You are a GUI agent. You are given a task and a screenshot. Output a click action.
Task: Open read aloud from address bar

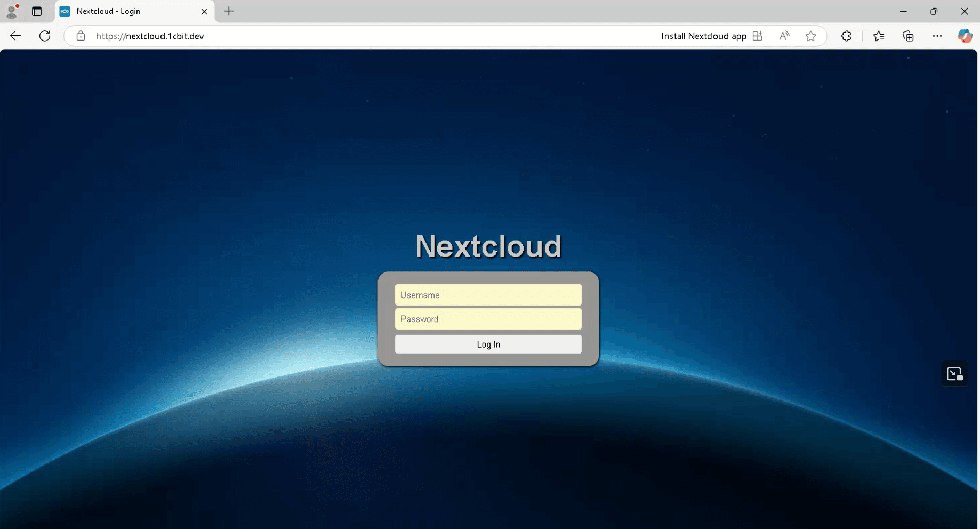pyautogui.click(x=784, y=36)
